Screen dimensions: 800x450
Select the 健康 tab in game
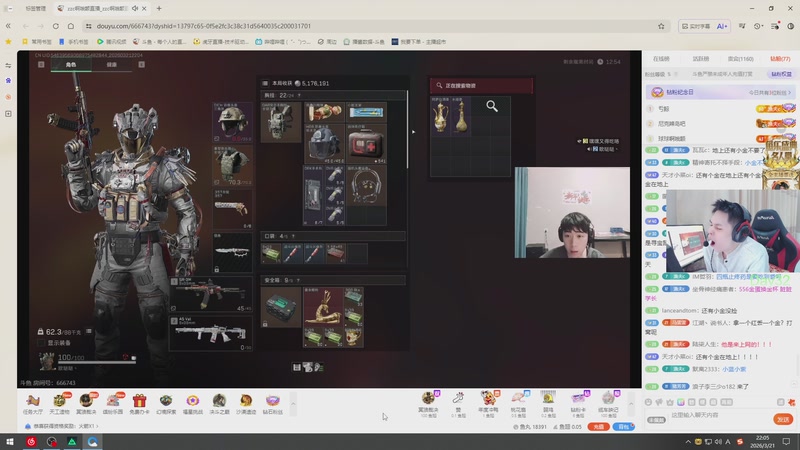111,65
